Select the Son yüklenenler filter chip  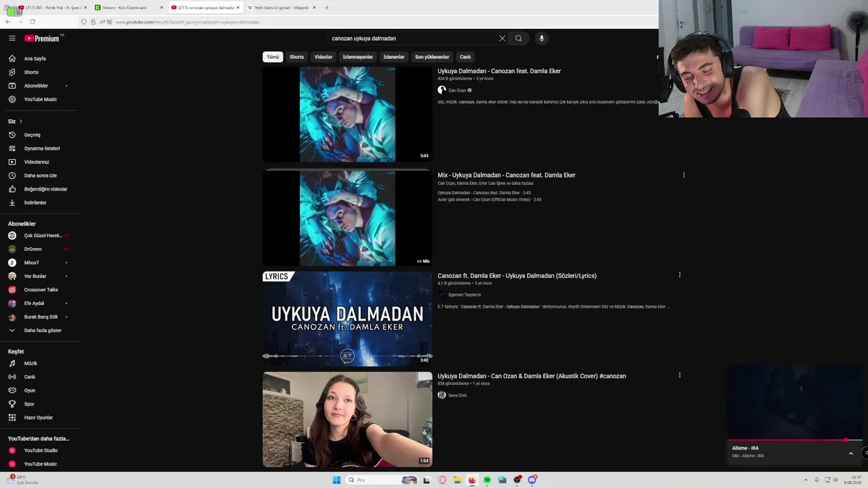432,57
